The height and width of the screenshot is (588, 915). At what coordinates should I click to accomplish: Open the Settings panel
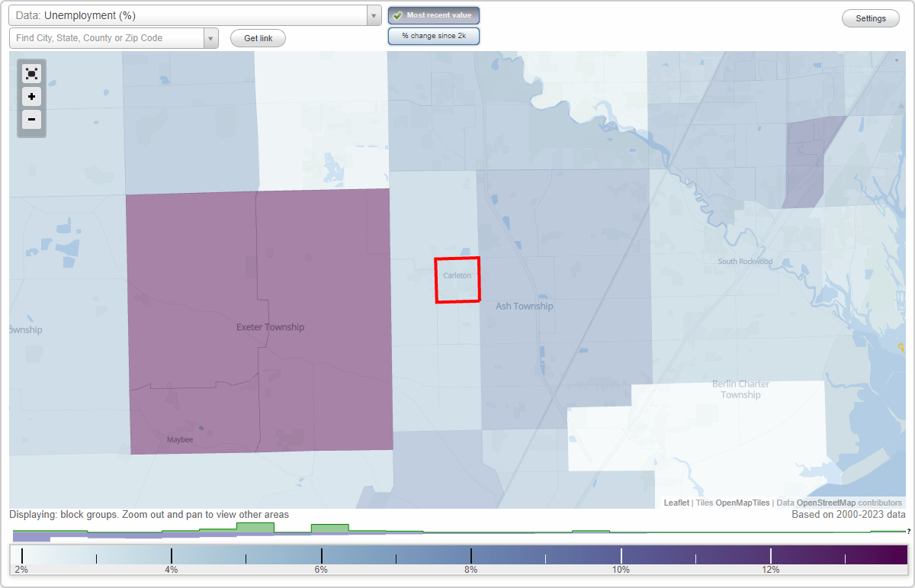(870, 18)
